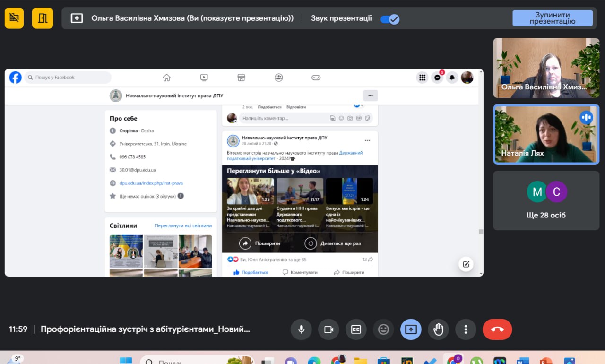Click Подобається under the comment
The height and width of the screenshot is (364, 605).
click(x=271, y=107)
